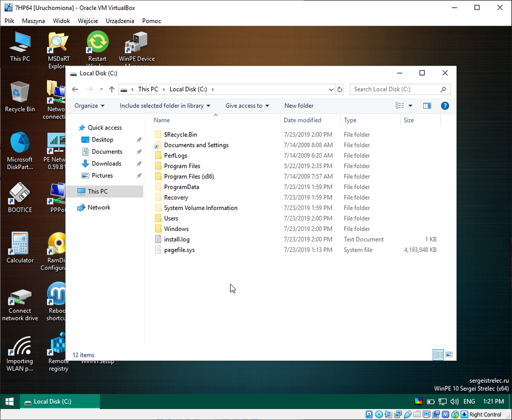Viewport: 512px width, 420px height.
Task: Go back in Explorer navigation
Action: [x=75, y=89]
